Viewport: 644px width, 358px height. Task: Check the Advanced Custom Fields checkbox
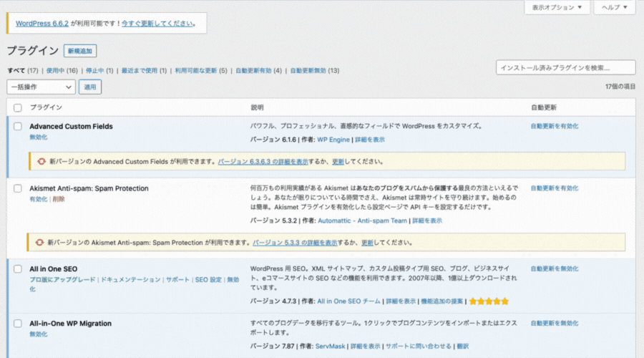(18, 126)
